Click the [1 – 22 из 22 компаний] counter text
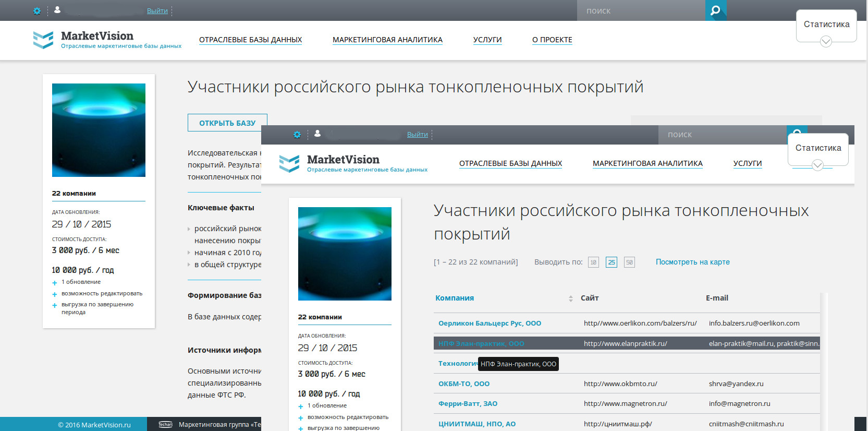868x431 pixels. tap(476, 262)
